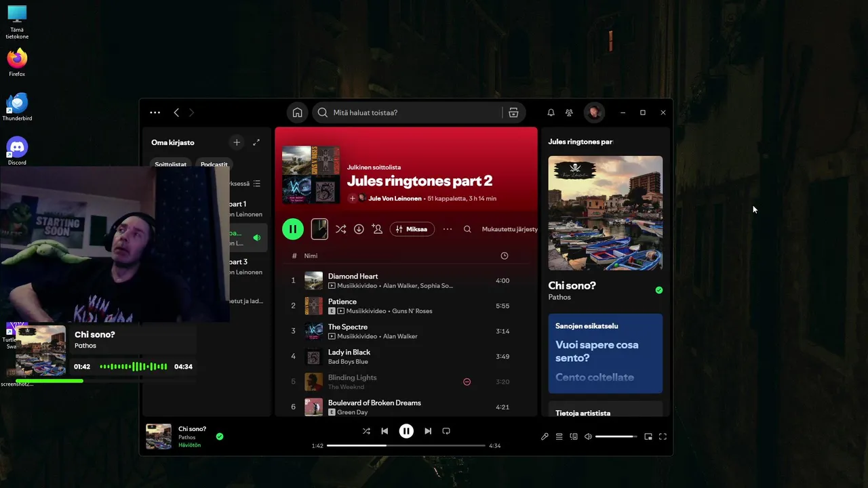This screenshot has height=488, width=868.
Task: Click the search field 'Mitä haluat toistaa?'
Action: click(409, 113)
